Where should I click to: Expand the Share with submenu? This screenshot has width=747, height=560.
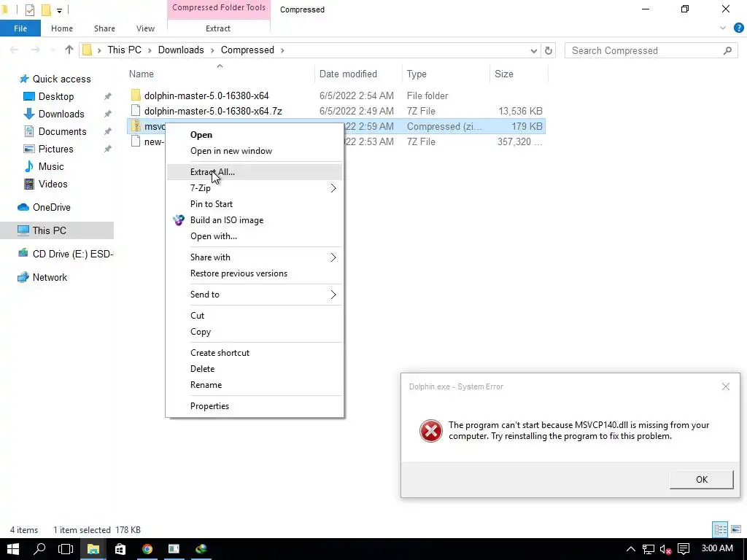[x=255, y=257]
